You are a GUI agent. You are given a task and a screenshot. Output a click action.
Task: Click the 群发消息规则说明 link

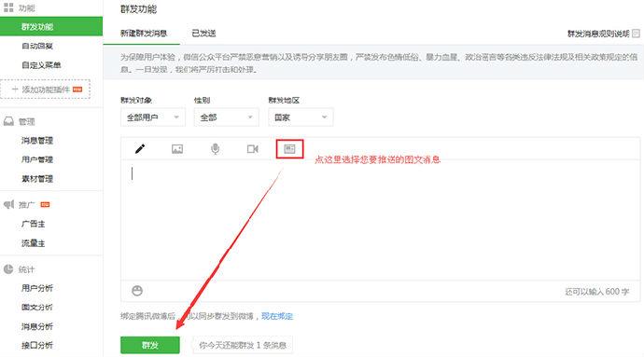598,34
